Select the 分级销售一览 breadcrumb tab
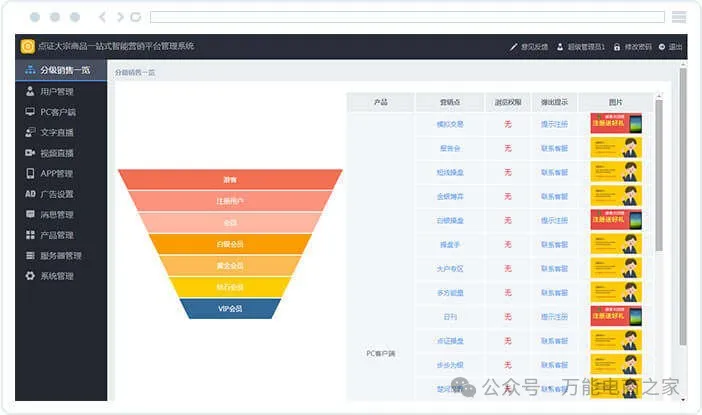702x415 pixels. (135, 73)
